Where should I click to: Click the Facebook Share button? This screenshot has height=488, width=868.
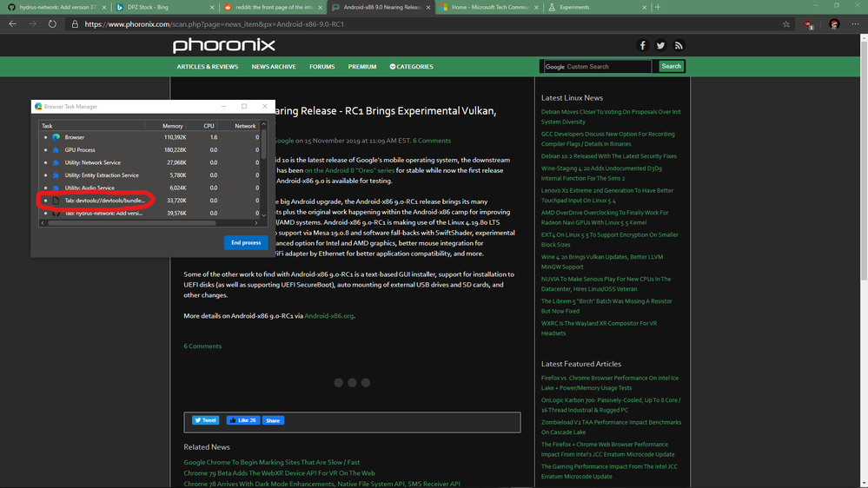273,420
